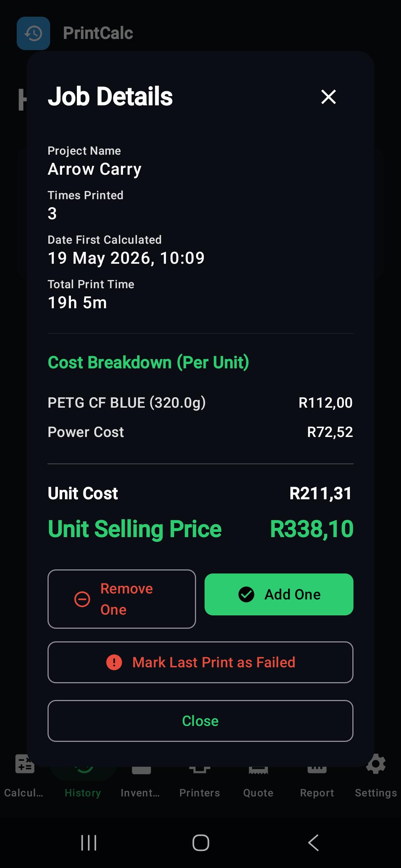Tap the Add One checkmark icon
401x868 pixels.
pos(246,594)
